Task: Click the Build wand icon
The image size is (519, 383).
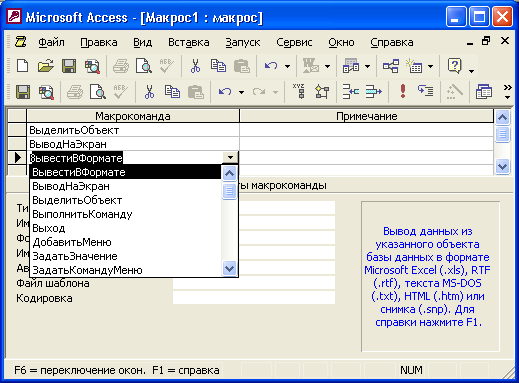Action: coord(455,91)
